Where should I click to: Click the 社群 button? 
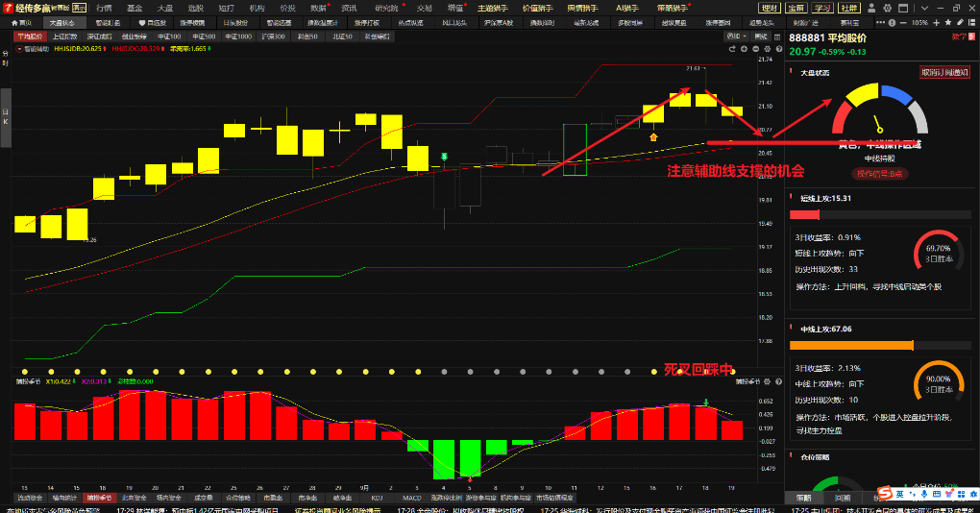pyautogui.click(x=849, y=8)
